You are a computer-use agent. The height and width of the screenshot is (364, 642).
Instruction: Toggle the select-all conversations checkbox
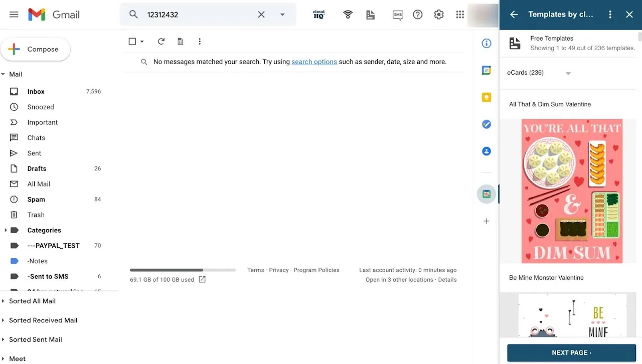pyautogui.click(x=132, y=41)
